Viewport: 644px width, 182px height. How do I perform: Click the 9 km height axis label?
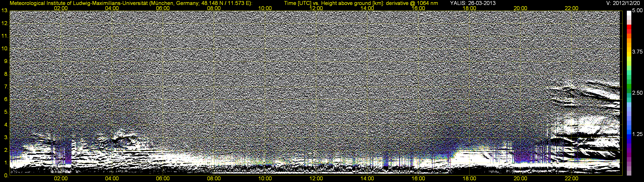(x=6, y=61)
